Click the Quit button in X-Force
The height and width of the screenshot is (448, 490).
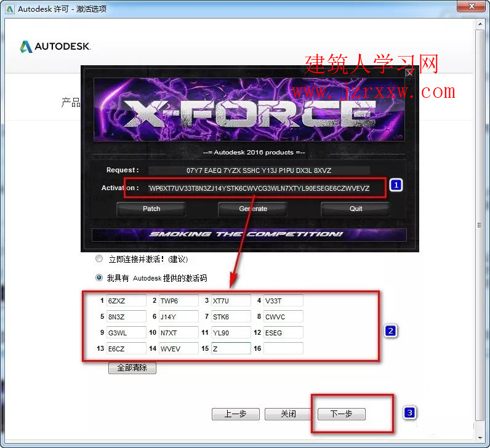click(355, 209)
